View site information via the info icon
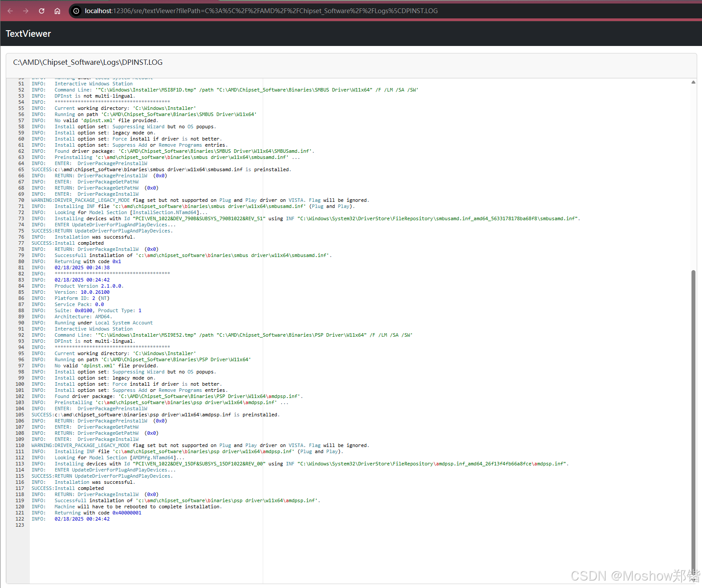Image resolution: width=702 pixels, height=588 pixels. 76,11
